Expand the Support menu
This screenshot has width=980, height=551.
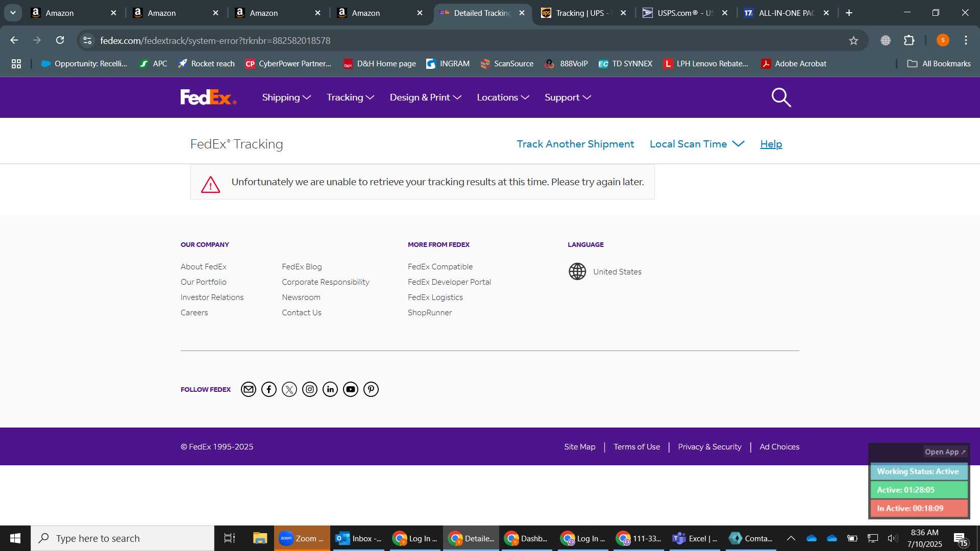pos(568,97)
